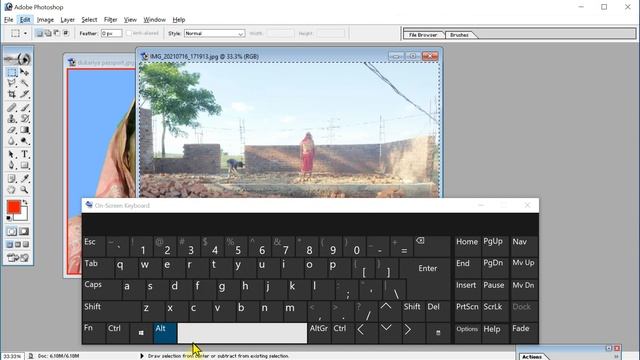The image size is (640, 360).
Task: Select the Rectangle shape tool
Action: tap(24, 165)
